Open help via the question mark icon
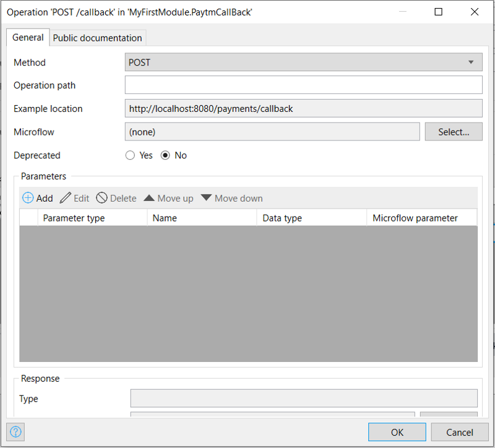495x448 pixels. [15, 431]
